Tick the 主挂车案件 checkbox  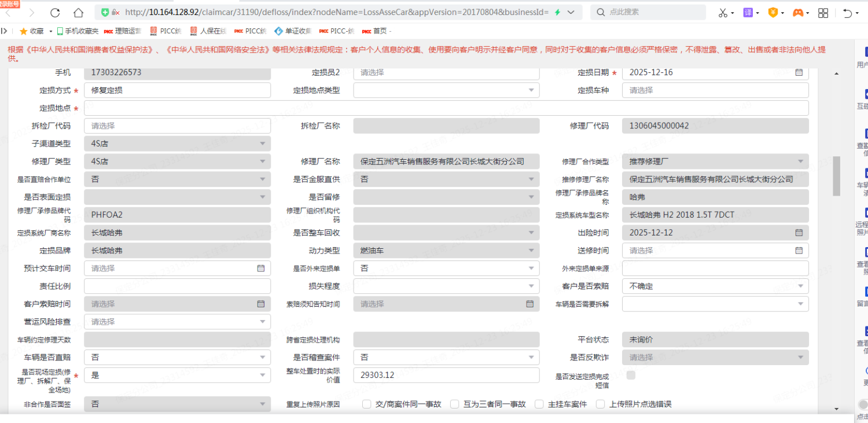pos(539,404)
